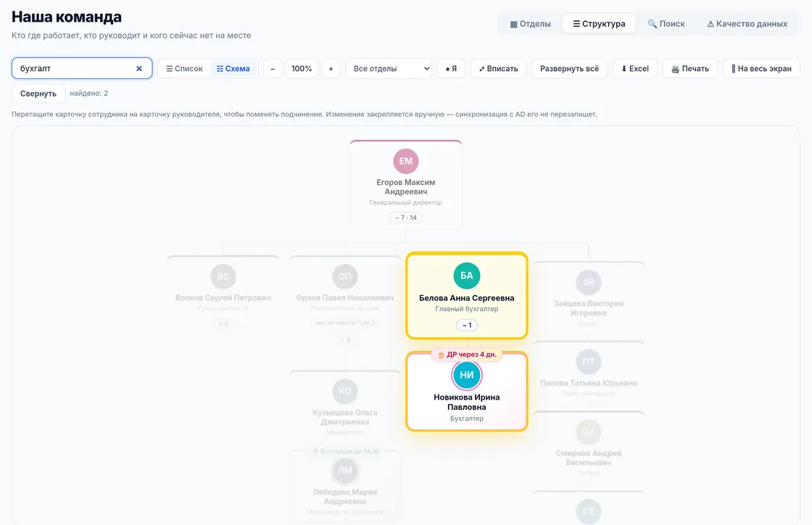Collapse Белова's subordinates via the − 1 pill
812x525 pixels.
(467, 325)
